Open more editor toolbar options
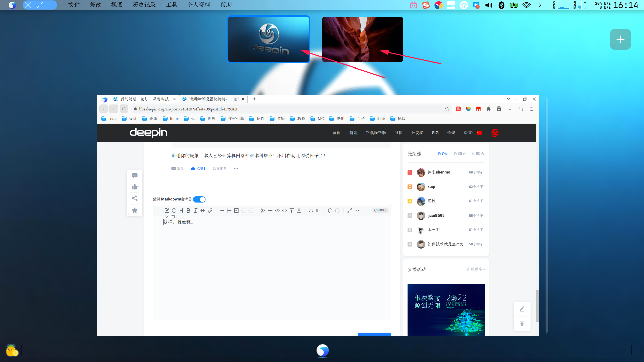The height and width of the screenshot is (362, 644). (357, 211)
